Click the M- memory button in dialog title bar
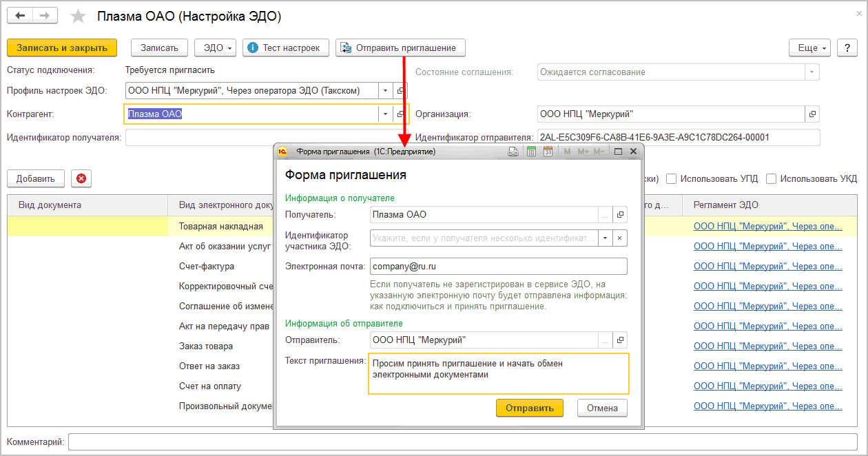Viewport: 868px width, 456px height. click(599, 152)
